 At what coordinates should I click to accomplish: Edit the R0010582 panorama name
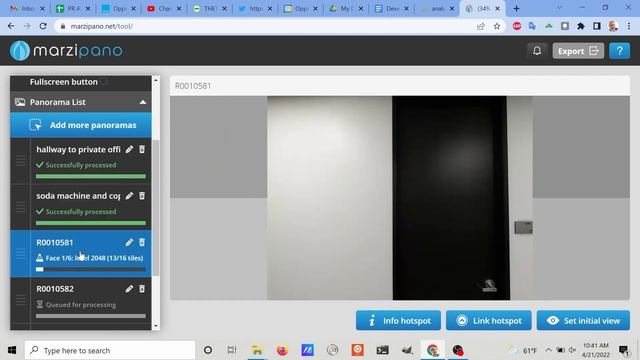tap(129, 289)
